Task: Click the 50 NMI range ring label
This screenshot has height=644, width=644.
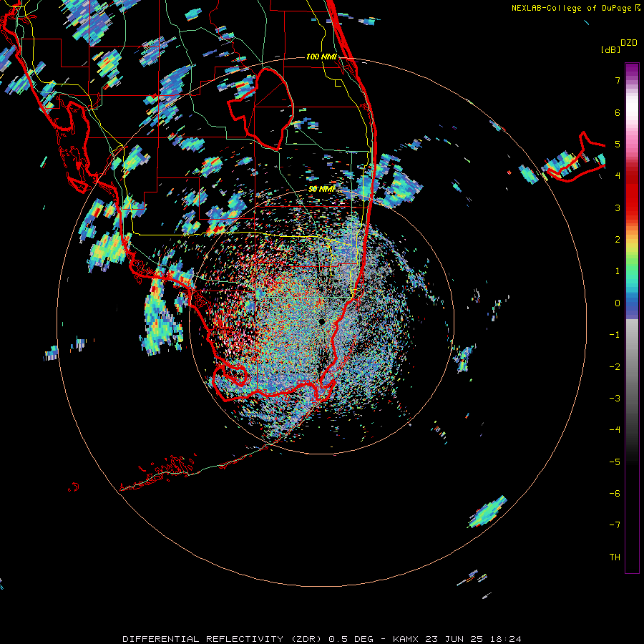Action: coord(321,189)
